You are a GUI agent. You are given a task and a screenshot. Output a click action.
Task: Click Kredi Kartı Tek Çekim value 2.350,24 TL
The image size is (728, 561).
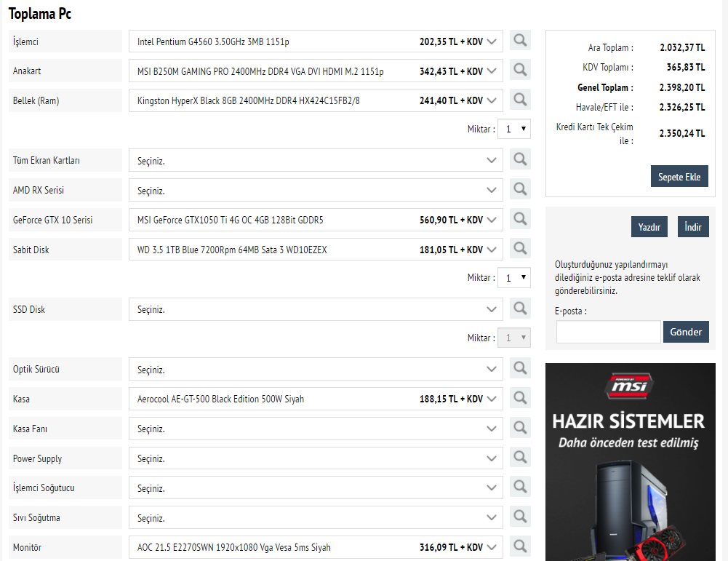coord(682,134)
